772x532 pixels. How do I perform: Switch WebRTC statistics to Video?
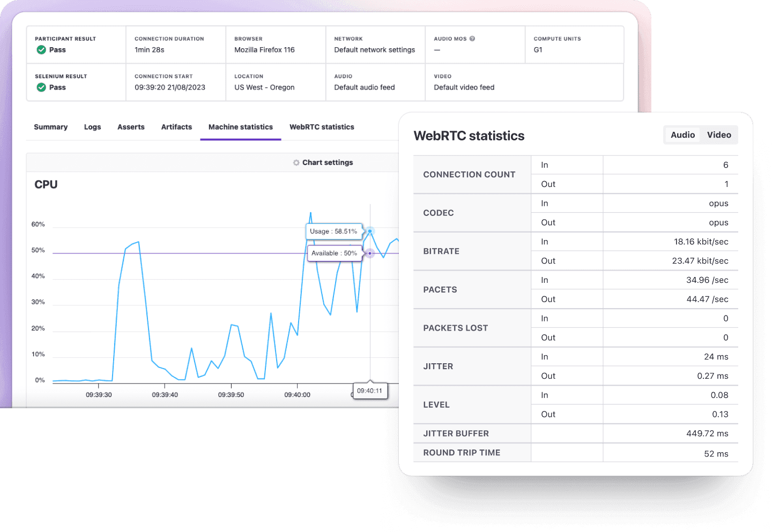718,135
